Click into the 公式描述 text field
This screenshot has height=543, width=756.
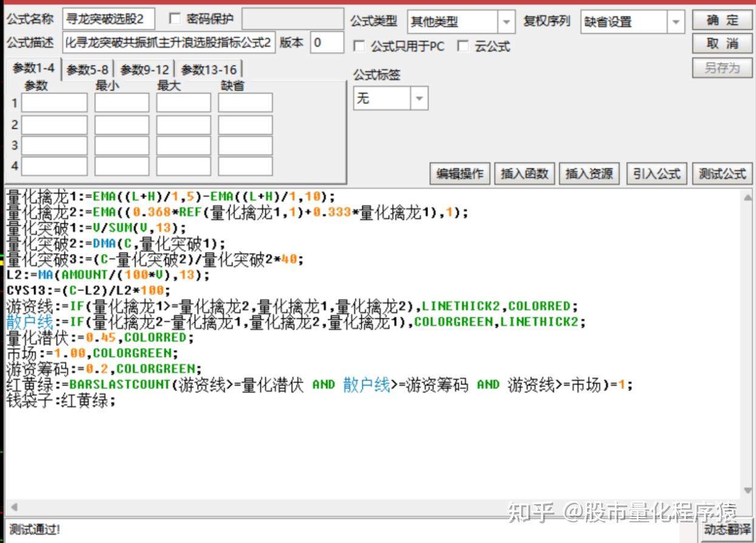pos(169,43)
